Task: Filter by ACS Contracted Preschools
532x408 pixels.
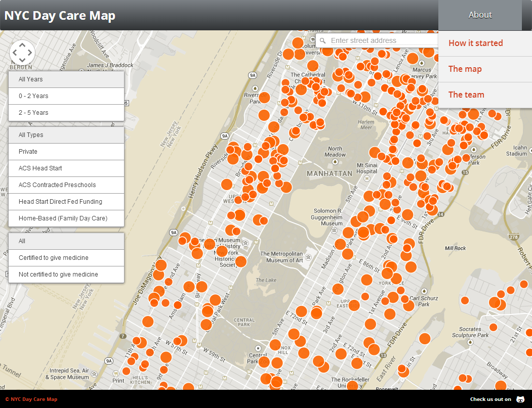Action: (66, 185)
